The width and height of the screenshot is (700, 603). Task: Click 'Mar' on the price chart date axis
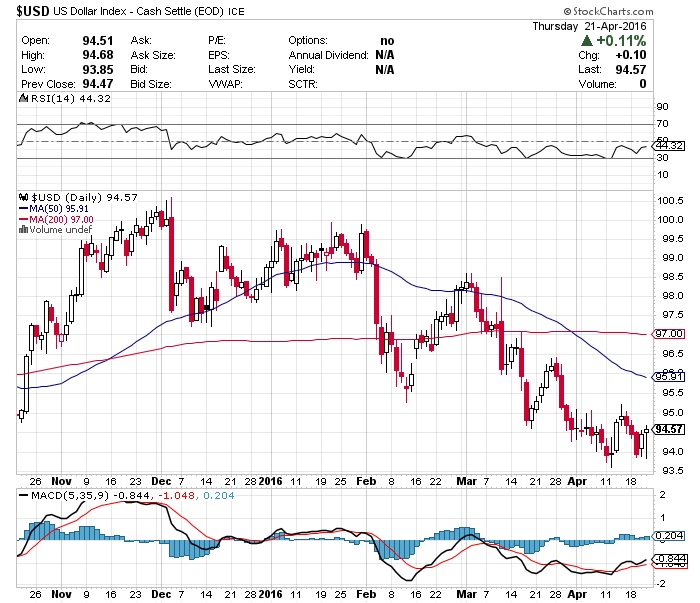(466, 482)
